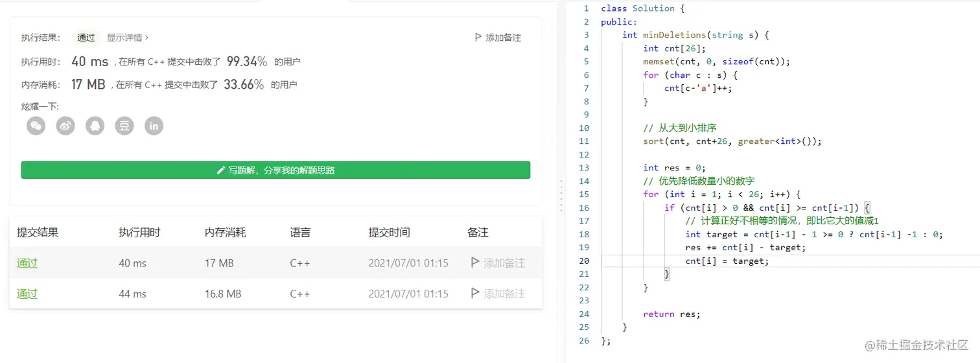
Task: Click the return res; code line
Action: (x=671, y=314)
